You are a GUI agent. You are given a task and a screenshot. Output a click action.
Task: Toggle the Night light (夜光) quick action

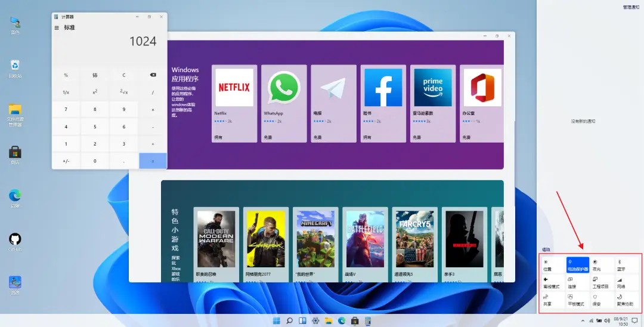coord(602,265)
